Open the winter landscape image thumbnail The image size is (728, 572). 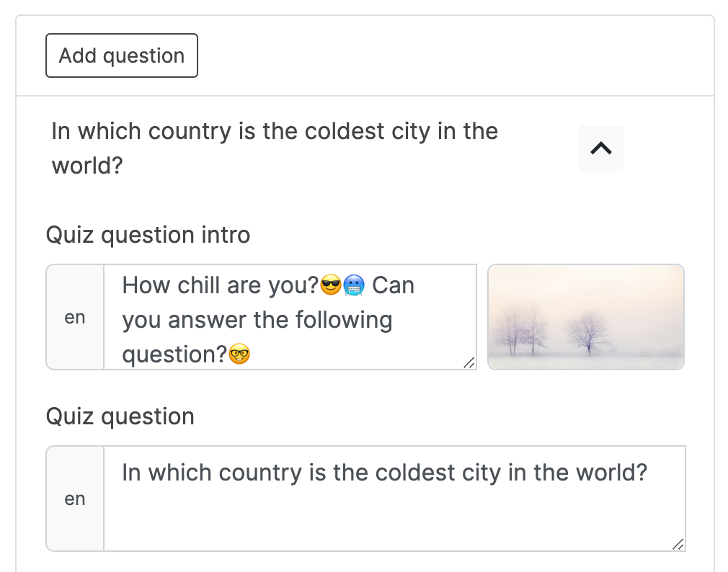(x=585, y=316)
